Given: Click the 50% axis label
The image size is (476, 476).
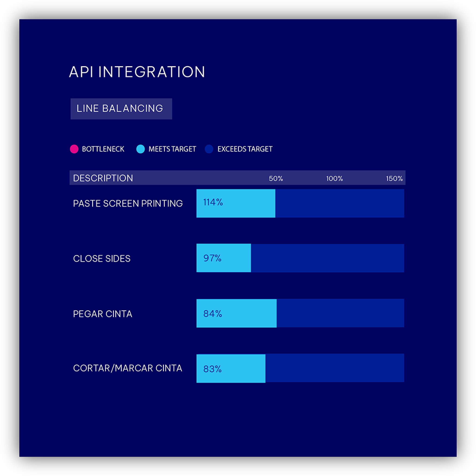Looking at the screenshot, I should click(x=276, y=178).
